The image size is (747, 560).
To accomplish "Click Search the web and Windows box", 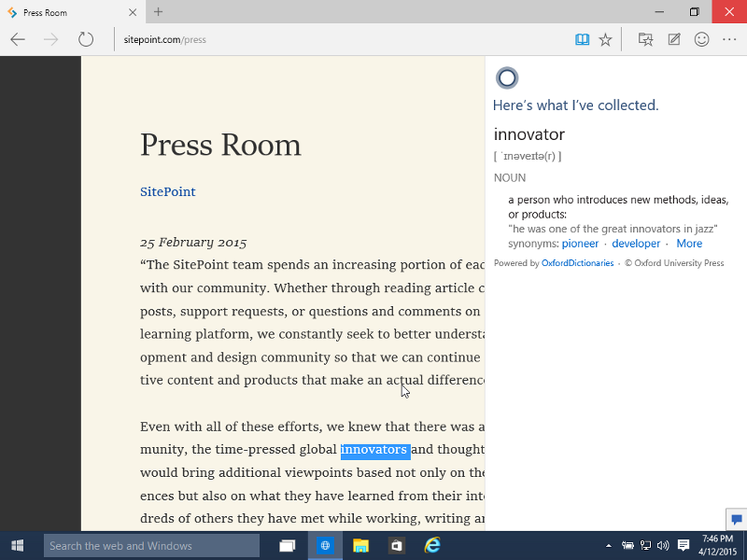I will pos(151,546).
